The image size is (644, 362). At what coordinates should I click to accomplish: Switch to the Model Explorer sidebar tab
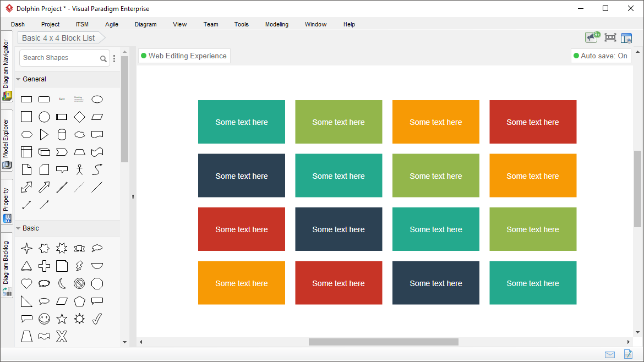(x=7, y=139)
